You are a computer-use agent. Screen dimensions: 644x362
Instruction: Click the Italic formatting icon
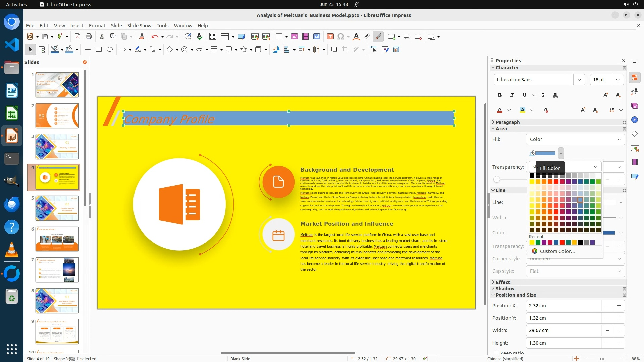point(512,95)
